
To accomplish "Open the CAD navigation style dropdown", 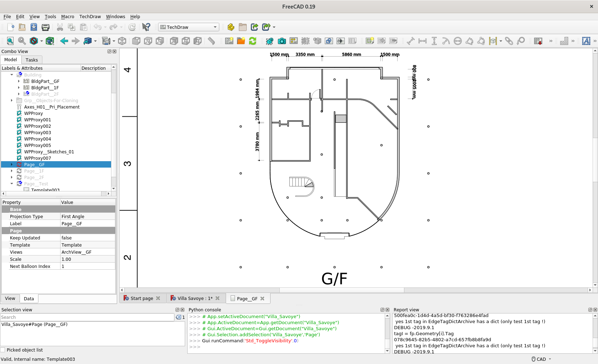I will (541, 359).
